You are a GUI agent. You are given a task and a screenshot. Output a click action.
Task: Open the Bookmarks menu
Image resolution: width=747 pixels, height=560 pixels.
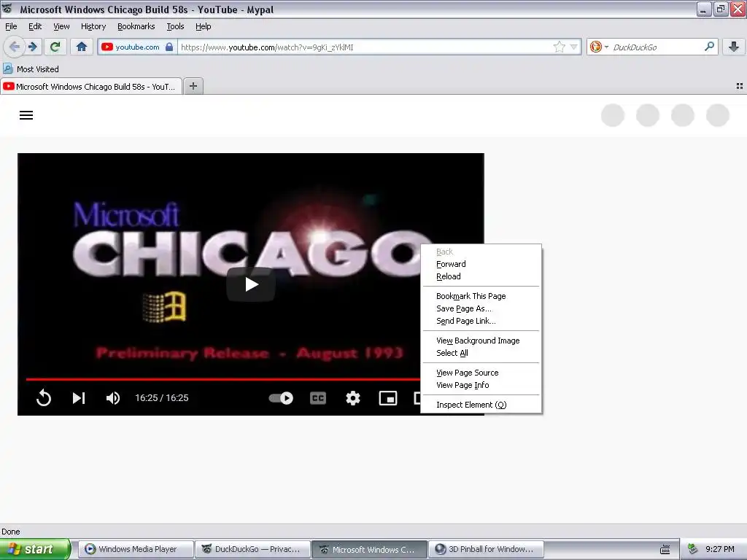tap(136, 26)
